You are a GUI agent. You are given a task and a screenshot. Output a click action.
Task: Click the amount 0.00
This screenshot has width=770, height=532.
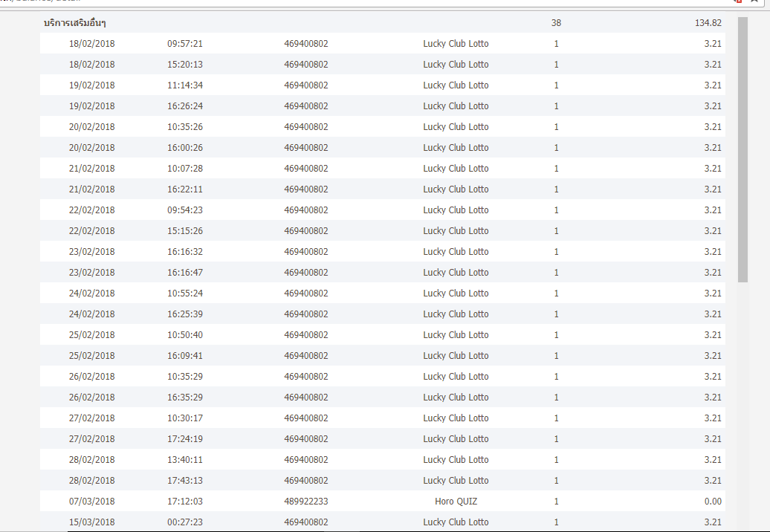coord(713,502)
